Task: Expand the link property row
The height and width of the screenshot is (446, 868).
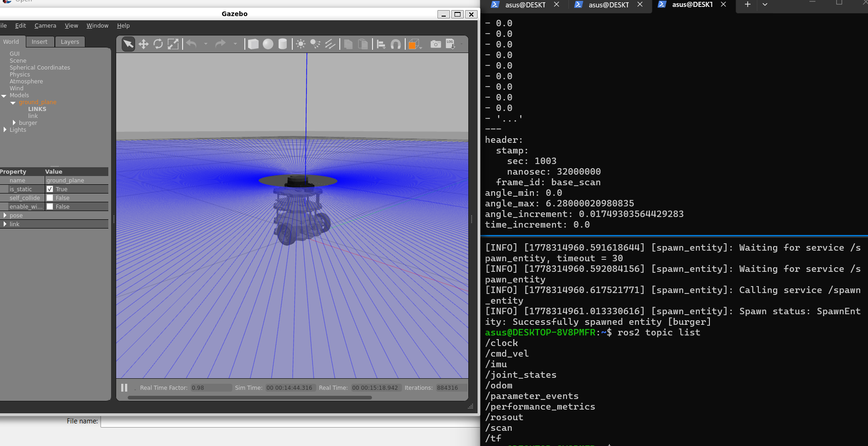Action: pyautogui.click(x=5, y=224)
